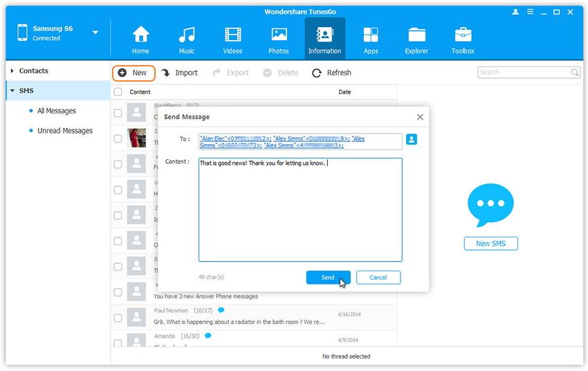588x371 pixels.
Task: Check the Amanda message checkbox
Action: coord(118,343)
